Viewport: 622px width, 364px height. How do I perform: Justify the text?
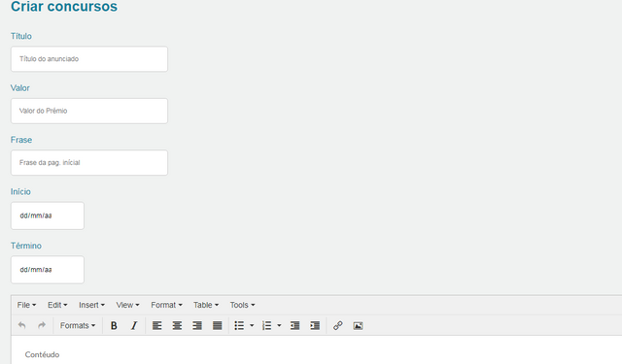pyautogui.click(x=217, y=325)
